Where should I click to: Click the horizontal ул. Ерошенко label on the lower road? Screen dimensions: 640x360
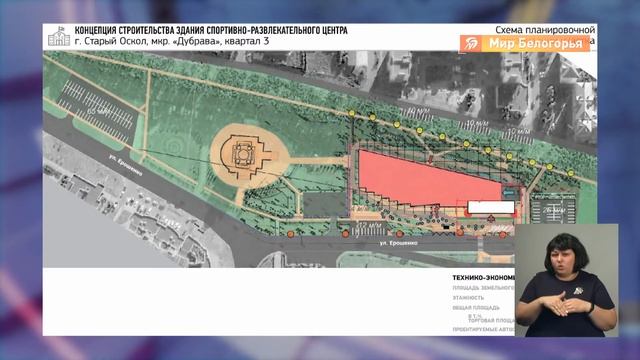click(x=398, y=243)
